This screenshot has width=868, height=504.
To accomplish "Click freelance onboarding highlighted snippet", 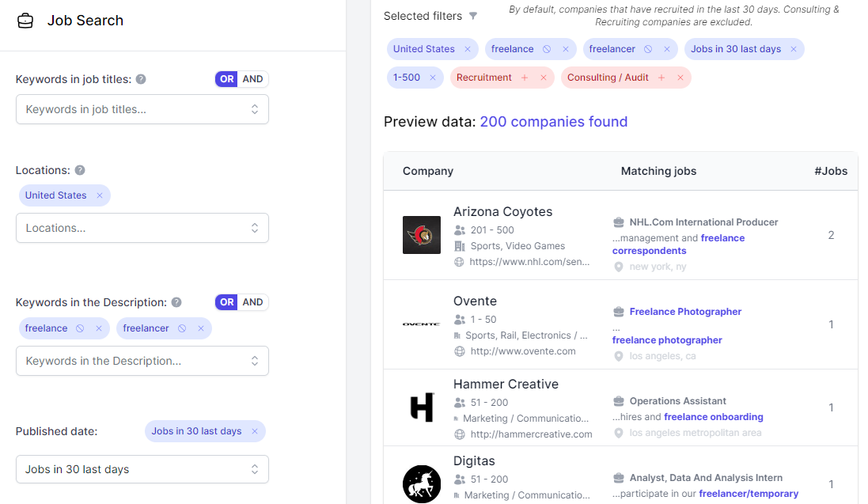I will pos(714,417).
